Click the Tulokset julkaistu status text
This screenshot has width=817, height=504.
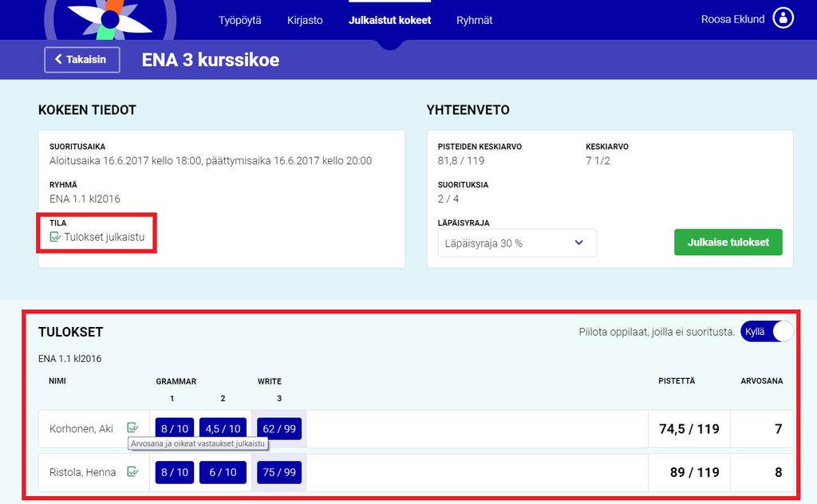coord(105,237)
